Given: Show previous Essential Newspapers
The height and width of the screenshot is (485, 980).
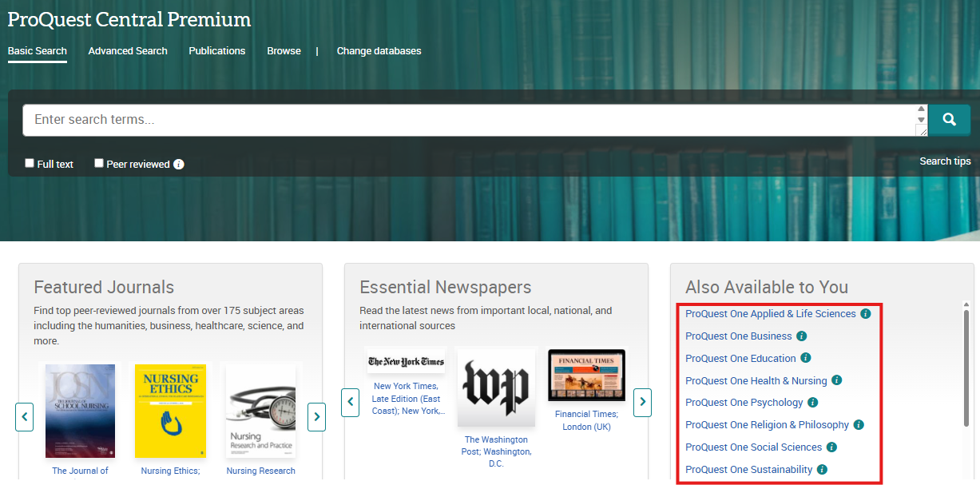Looking at the screenshot, I should point(350,402).
